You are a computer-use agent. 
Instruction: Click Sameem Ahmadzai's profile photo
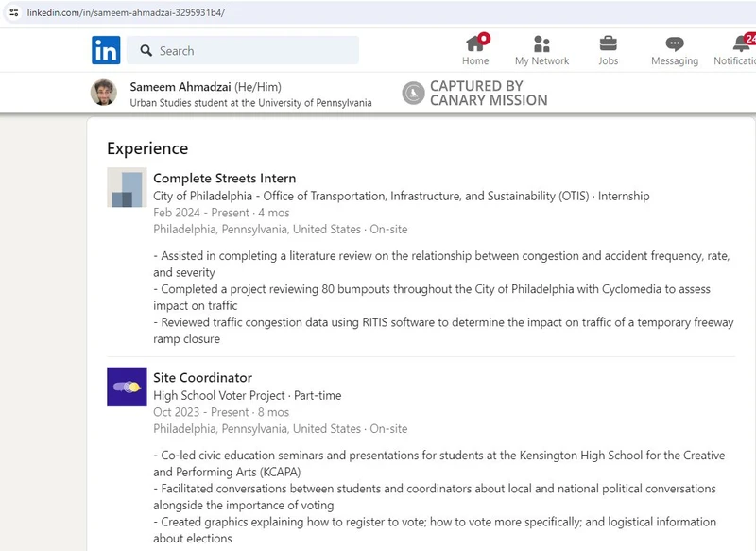coord(105,93)
